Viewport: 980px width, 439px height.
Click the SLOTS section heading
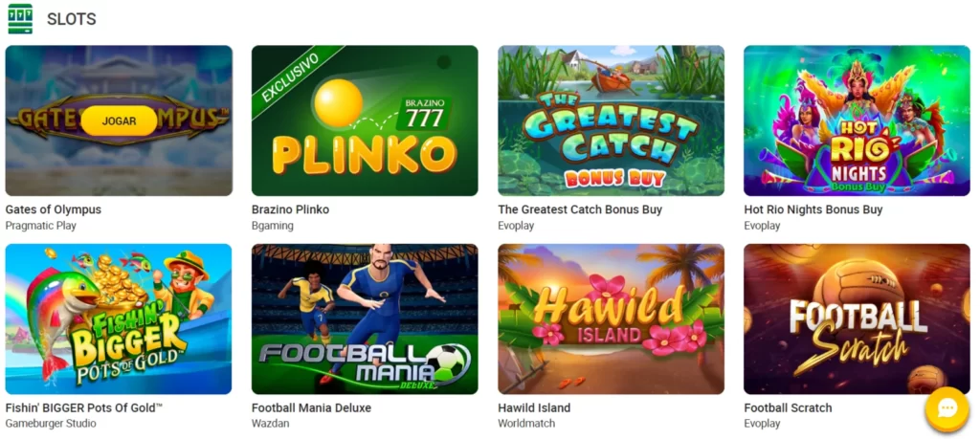pos(71,19)
